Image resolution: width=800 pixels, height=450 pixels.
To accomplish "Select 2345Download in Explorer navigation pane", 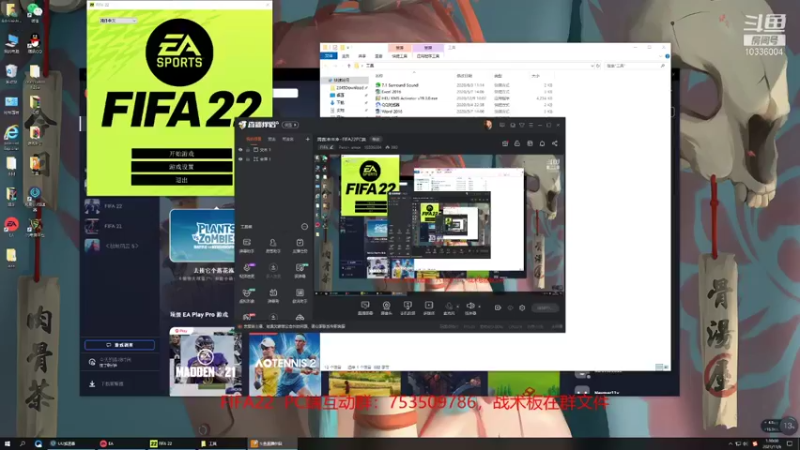I will pos(349,88).
